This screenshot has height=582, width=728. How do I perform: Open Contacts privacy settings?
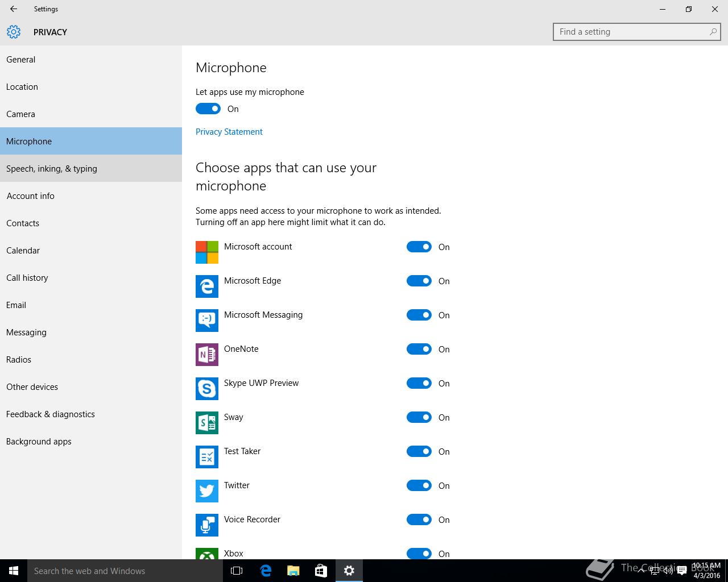click(91, 223)
